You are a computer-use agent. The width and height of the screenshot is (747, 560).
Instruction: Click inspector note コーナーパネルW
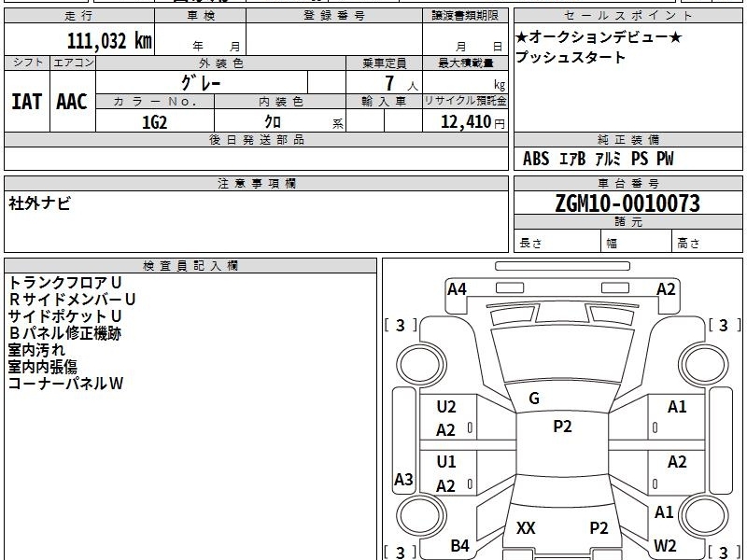pos(65,383)
